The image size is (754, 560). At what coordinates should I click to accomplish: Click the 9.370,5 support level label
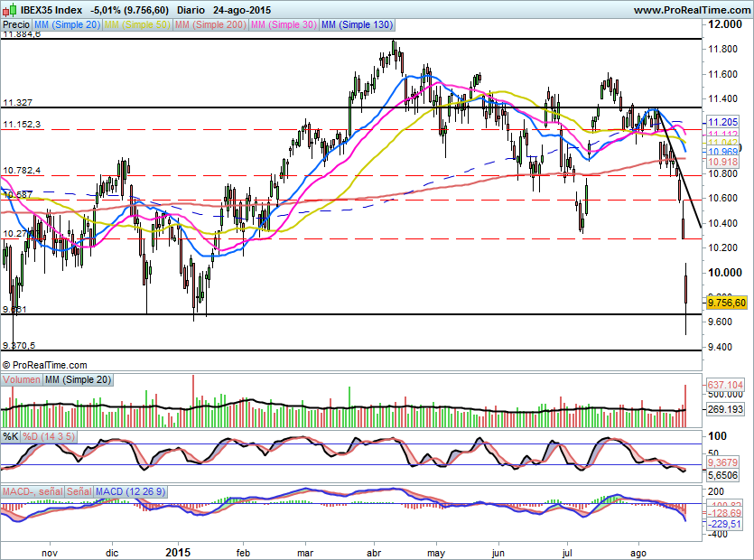point(19,345)
